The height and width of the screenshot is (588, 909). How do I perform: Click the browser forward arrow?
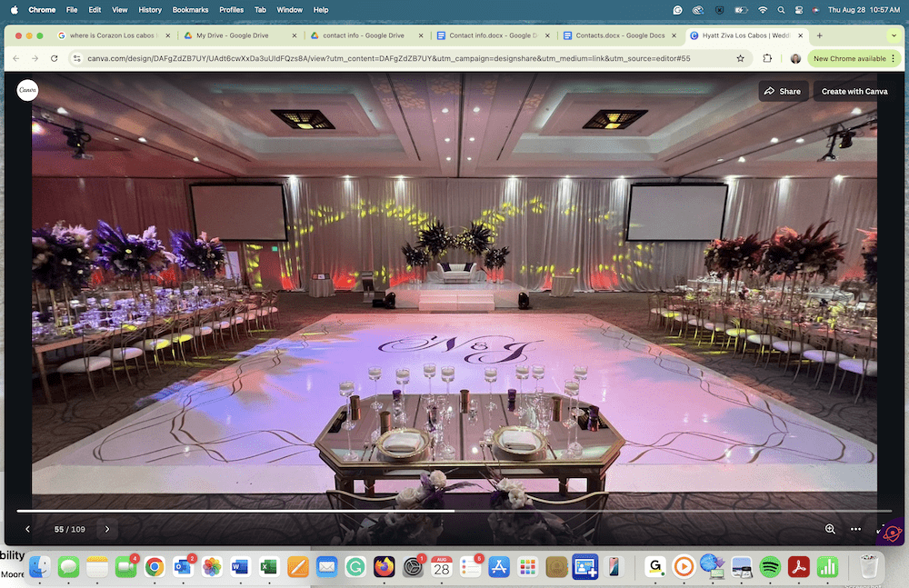35,58
